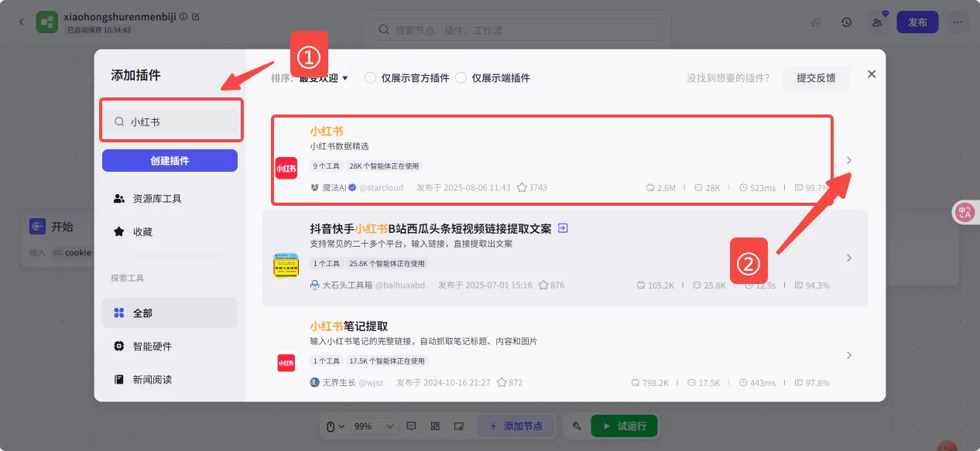Click the 提交反馈 button
The width and height of the screenshot is (980, 451).
816,78
